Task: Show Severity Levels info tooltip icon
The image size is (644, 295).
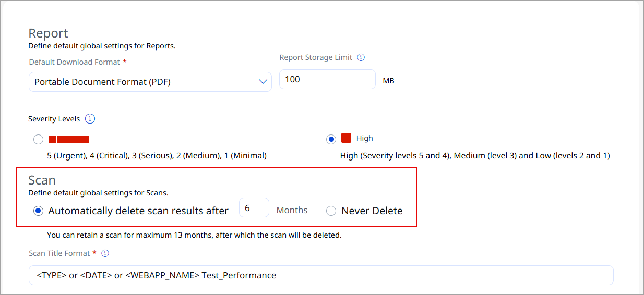Action: click(x=90, y=119)
